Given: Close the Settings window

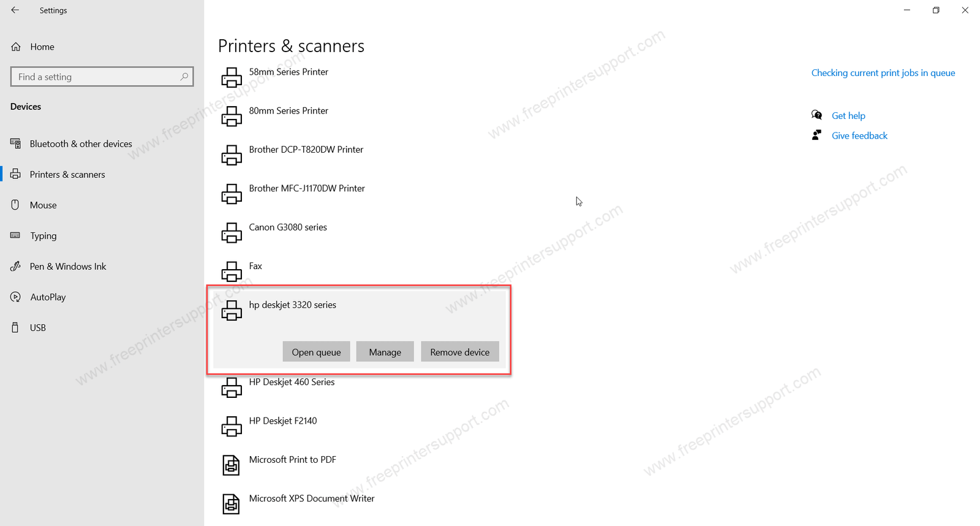Looking at the screenshot, I should click(x=965, y=10).
